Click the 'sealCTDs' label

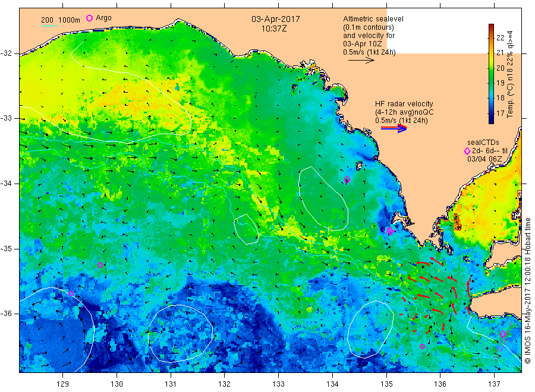point(483,143)
